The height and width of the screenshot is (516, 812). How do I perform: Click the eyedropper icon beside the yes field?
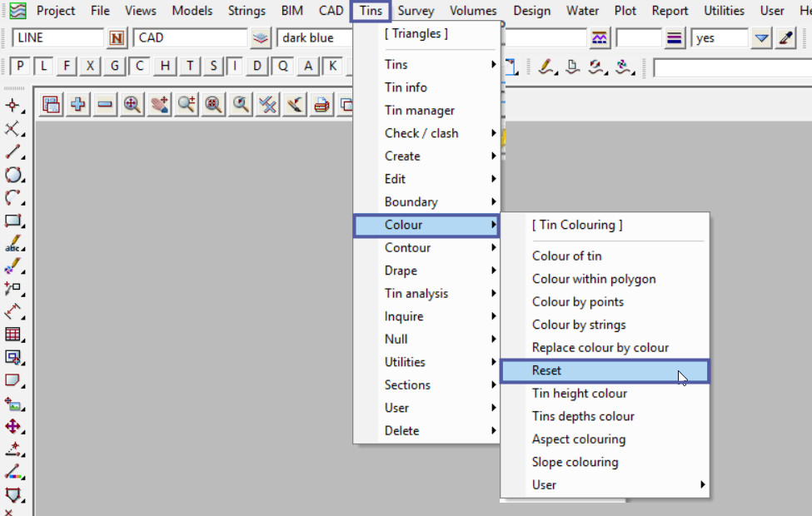point(785,38)
